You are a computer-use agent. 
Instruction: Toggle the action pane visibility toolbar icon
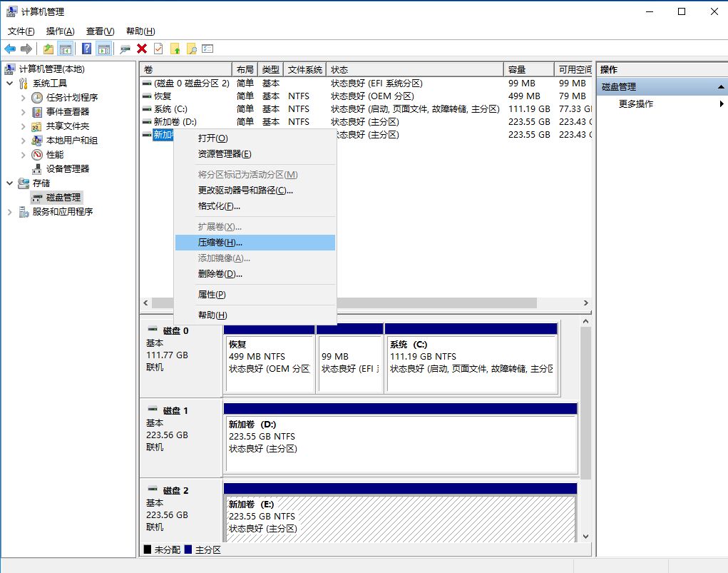point(103,48)
